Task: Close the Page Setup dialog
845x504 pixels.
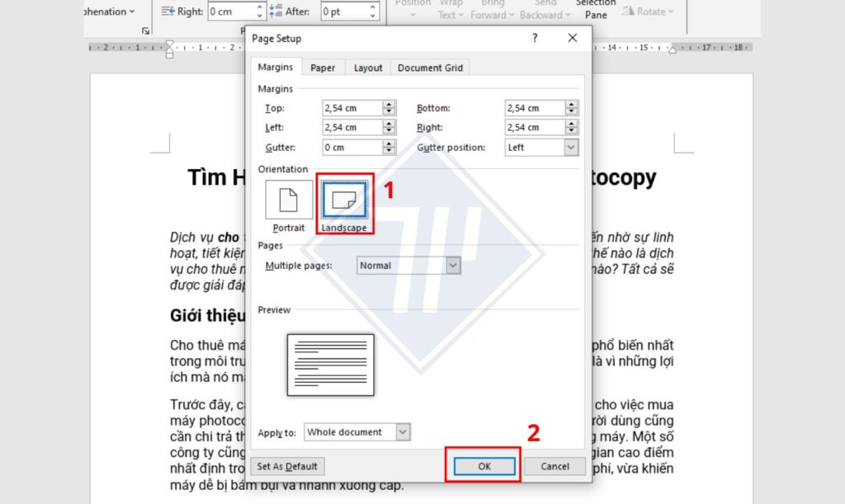Action: pyautogui.click(x=573, y=38)
